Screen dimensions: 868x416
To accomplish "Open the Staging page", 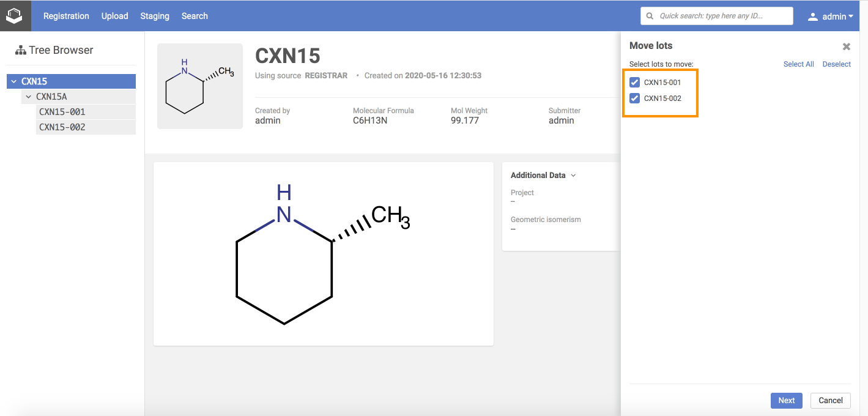I will tap(155, 16).
